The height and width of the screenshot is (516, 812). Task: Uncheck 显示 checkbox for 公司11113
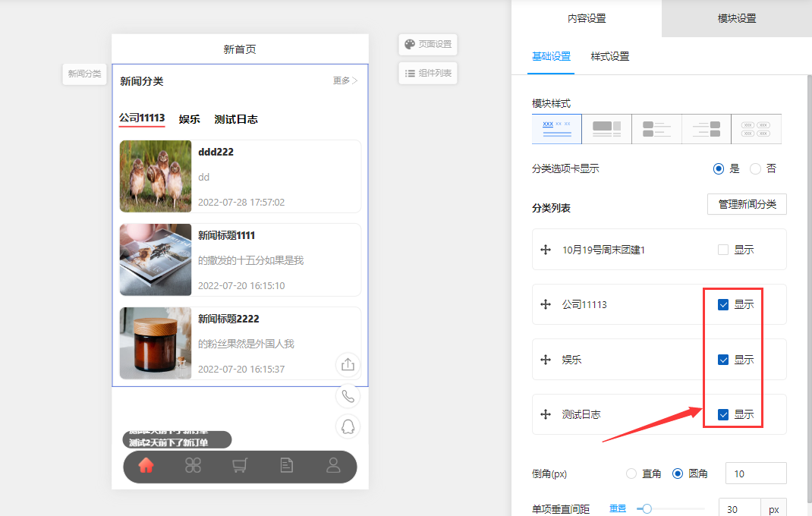tap(723, 305)
